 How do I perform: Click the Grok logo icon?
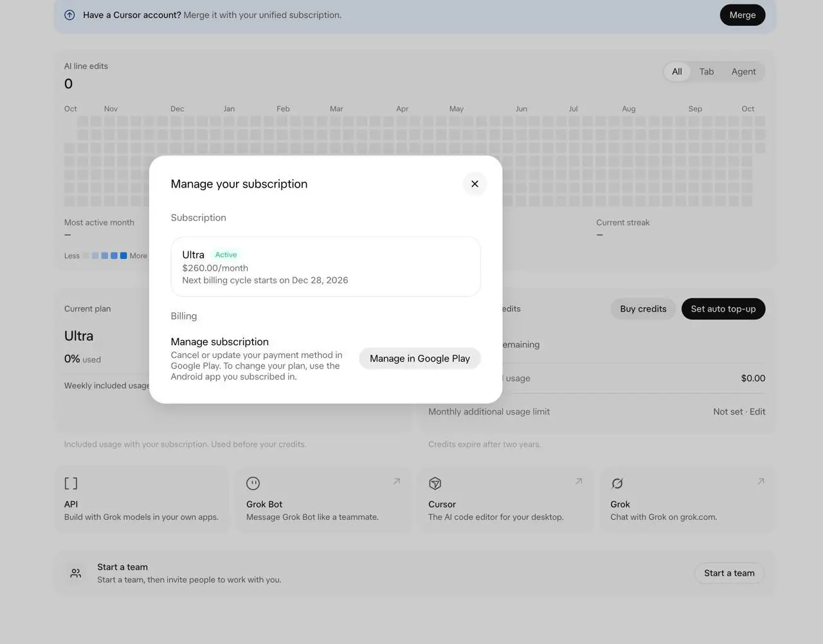click(617, 483)
